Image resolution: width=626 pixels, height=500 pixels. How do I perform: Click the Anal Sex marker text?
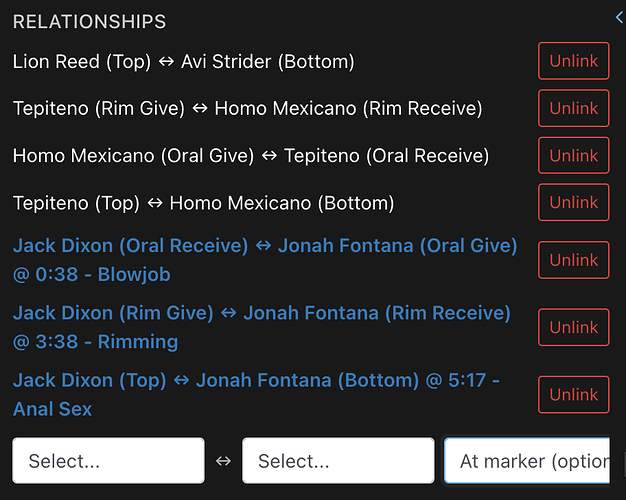[52, 409]
